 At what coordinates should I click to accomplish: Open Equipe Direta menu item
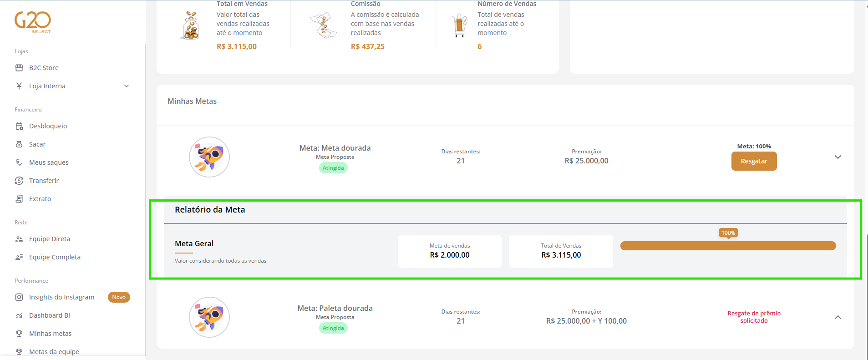50,239
